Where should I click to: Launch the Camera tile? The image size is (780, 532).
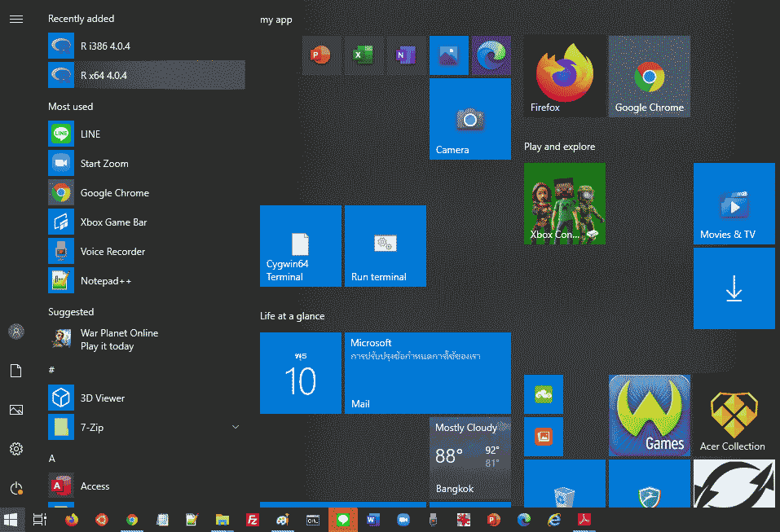pyautogui.click(x=469, y=119)
